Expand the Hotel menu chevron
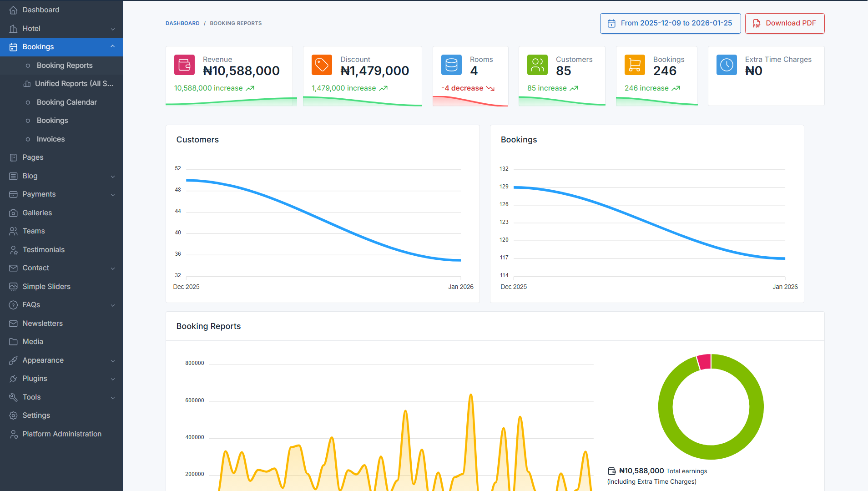868x491 pixels. coord(113,29)
